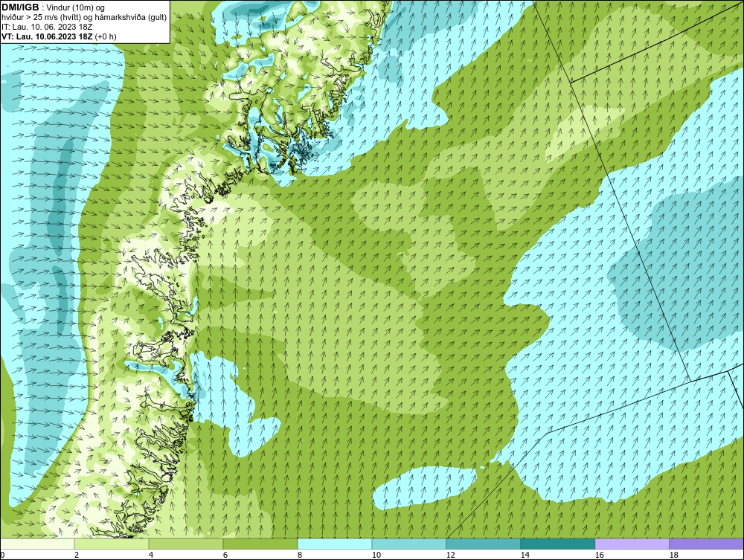Click the legend scale label '4'

(151, 555)
